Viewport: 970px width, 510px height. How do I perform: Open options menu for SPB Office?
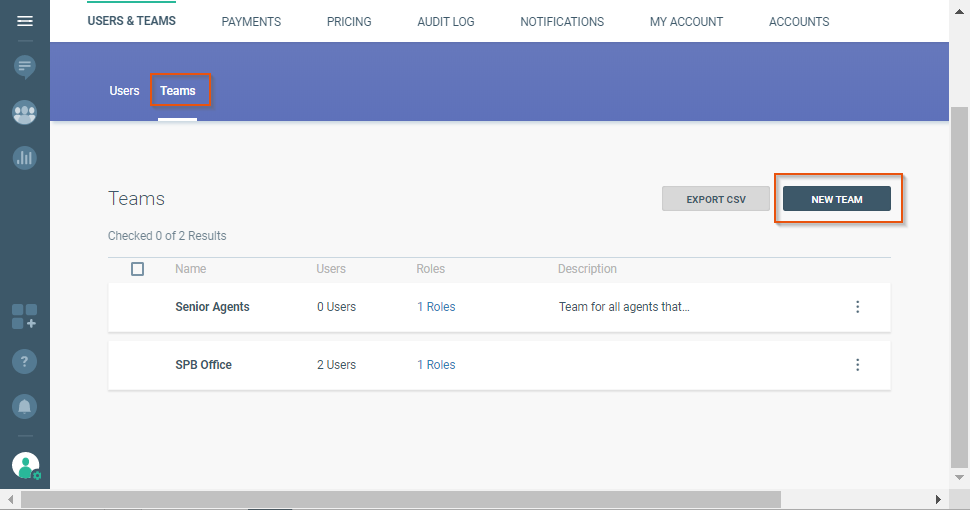coord(857,365)
